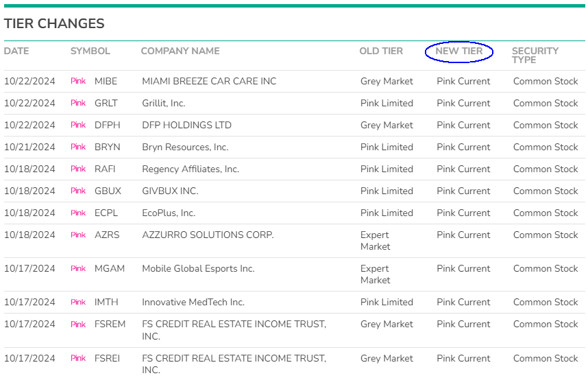The image size is (588, 378).
Task: Select company name GIVBUX INC.
Action: (x=170, y=191)
